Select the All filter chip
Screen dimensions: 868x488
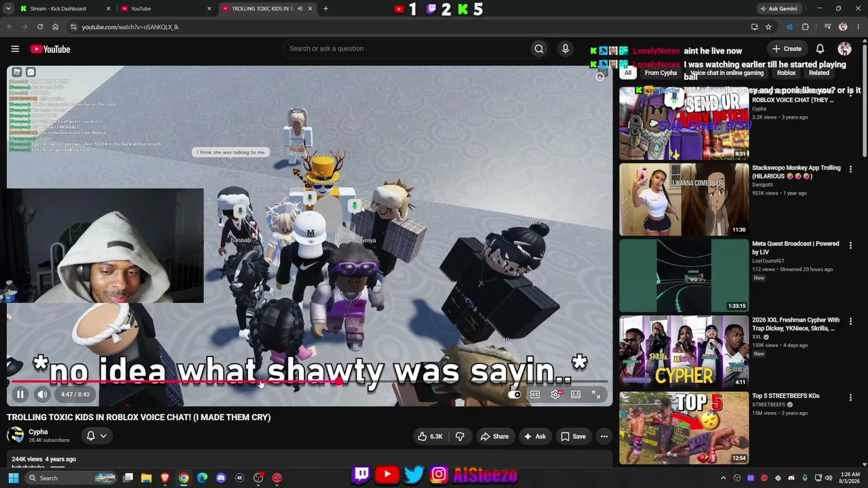click(x=628, y=73)
